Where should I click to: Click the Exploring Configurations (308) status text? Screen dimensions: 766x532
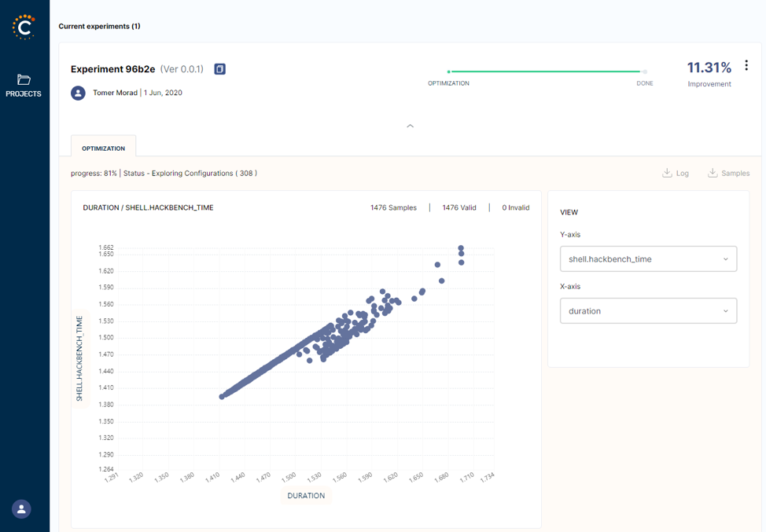[x=204, y=173]
